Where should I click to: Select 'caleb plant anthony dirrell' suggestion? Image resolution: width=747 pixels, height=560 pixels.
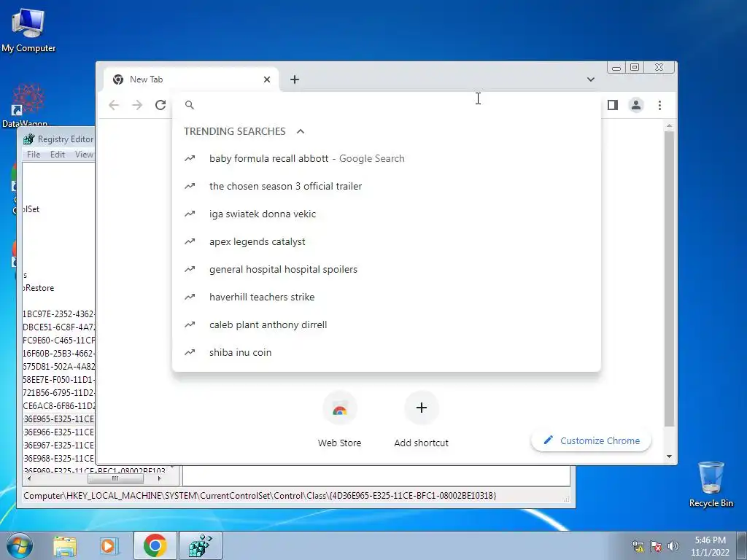point(387,324)
